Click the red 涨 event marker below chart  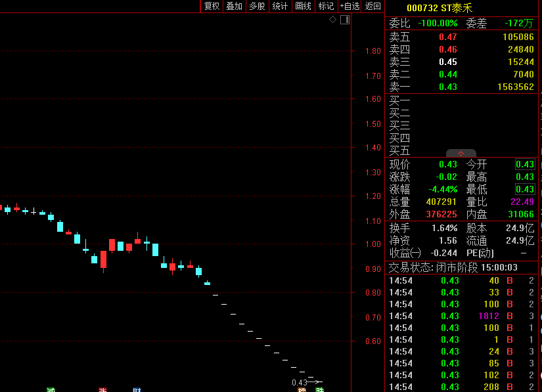102,389
